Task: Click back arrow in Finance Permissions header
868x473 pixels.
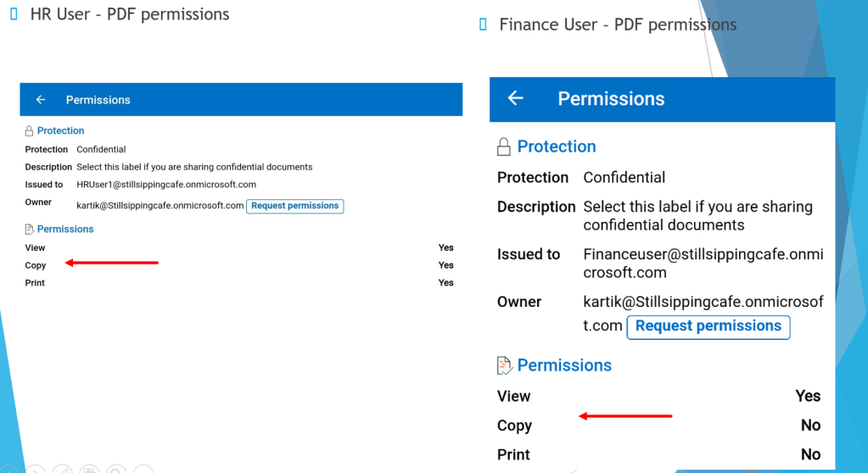Action: (515, 98)
